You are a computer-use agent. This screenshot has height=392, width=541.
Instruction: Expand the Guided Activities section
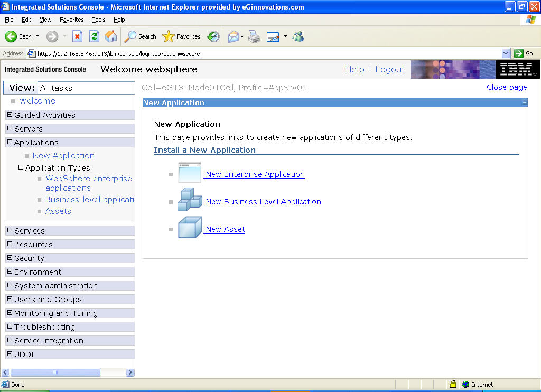[10, 115]
